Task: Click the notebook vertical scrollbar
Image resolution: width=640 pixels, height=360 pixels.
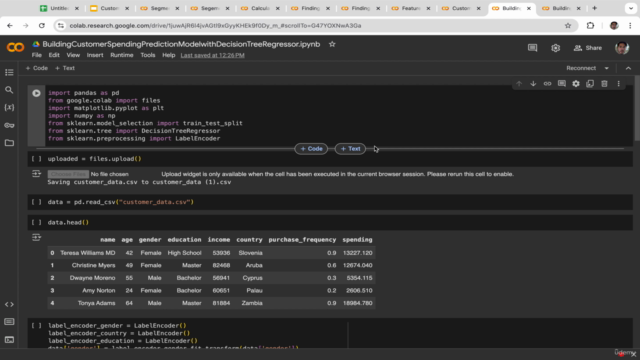Action: click(x=636, y=109)
